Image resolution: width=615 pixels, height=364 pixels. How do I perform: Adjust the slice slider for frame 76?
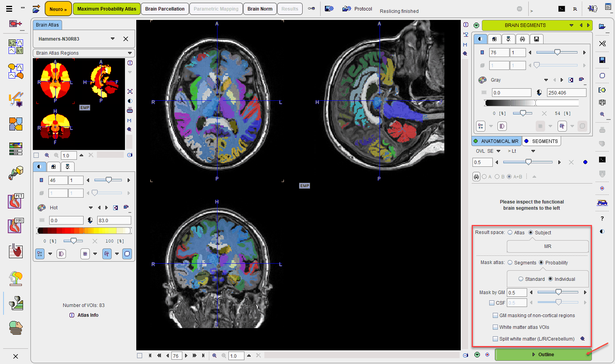tap(557, 52)
